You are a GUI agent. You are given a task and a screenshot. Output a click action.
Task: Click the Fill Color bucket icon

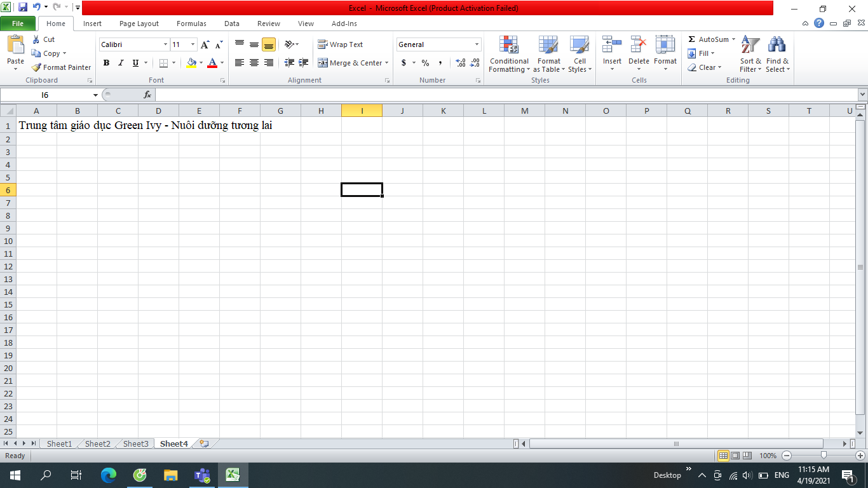pos(191,63)
